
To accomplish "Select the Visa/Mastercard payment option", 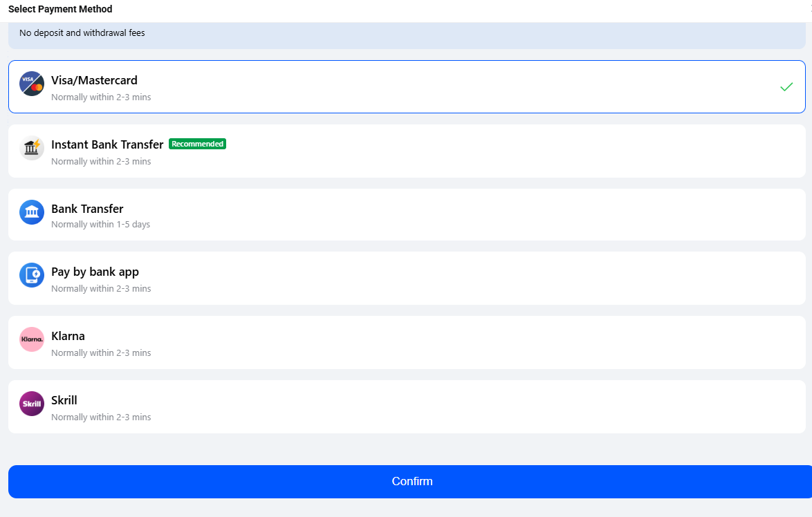I will point(407,87).
